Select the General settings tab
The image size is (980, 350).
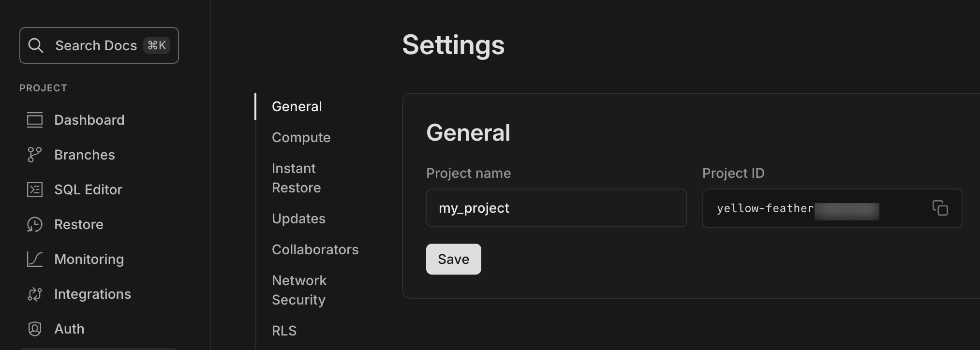tap(297, 106)
